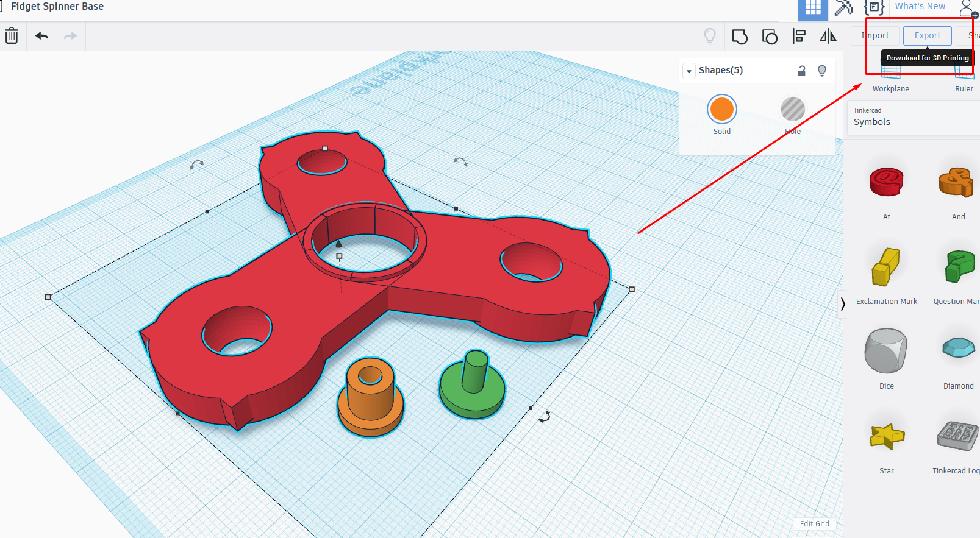
Task: Open the Edit Grid settings
Action: pos(814,524)
